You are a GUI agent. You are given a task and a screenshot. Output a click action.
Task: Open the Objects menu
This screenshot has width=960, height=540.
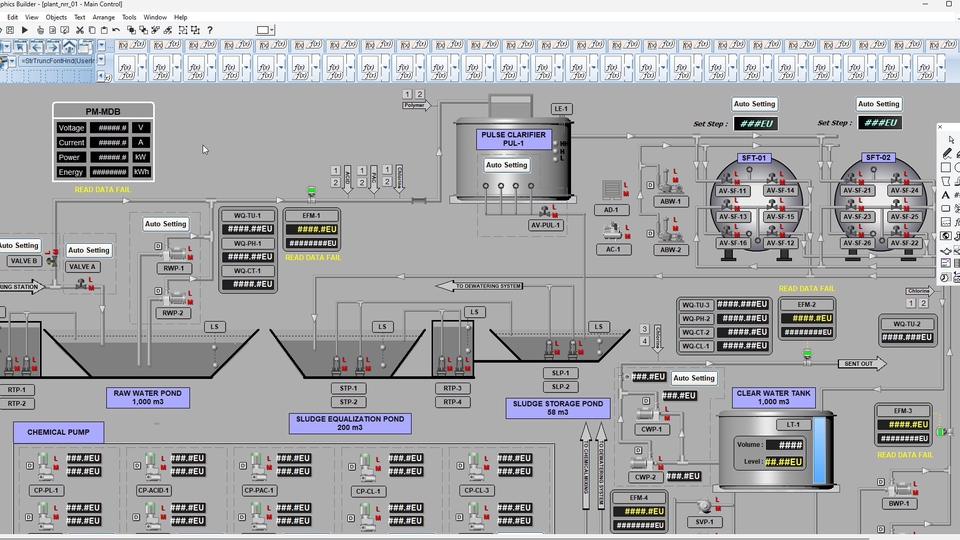click(56, 17)
